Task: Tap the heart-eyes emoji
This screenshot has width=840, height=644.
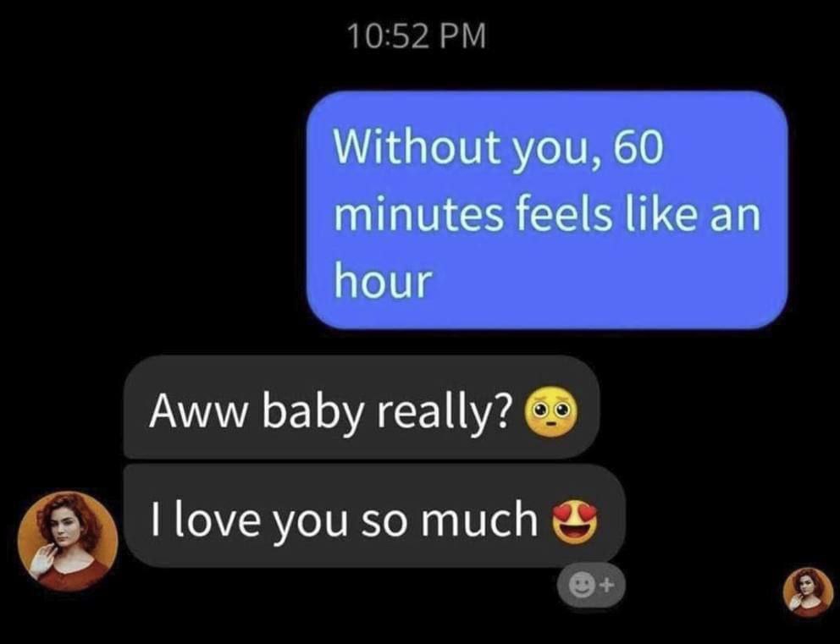Action: (575, 521)
